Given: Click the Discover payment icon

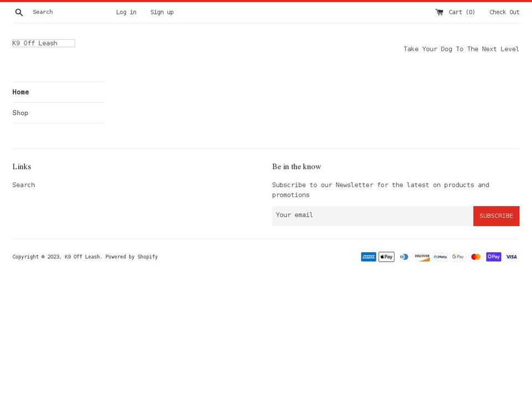Looking at the screenshot, I should pos(422,257).
